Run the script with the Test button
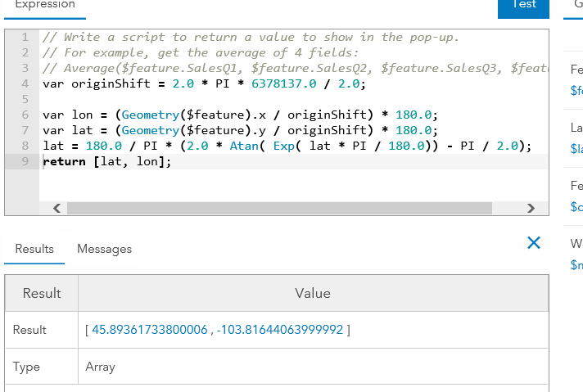The height and width of the screenshot is (392, 583). pos(523,5)
